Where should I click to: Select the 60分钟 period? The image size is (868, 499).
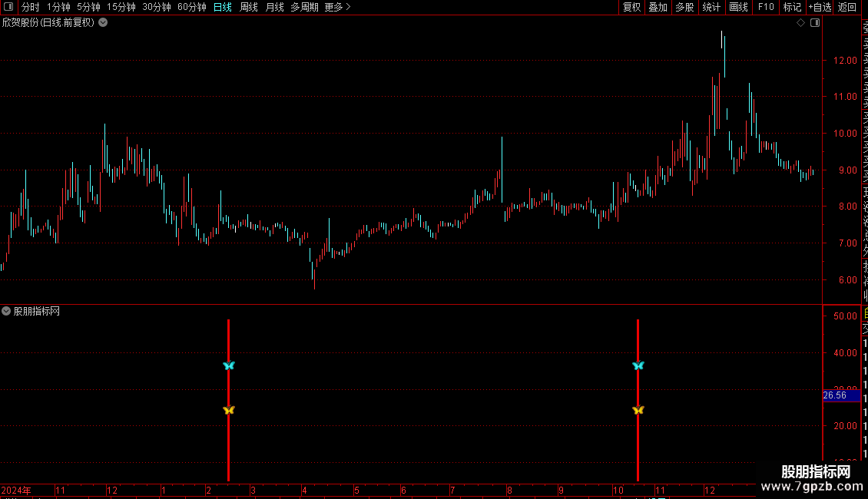(192, 7)
